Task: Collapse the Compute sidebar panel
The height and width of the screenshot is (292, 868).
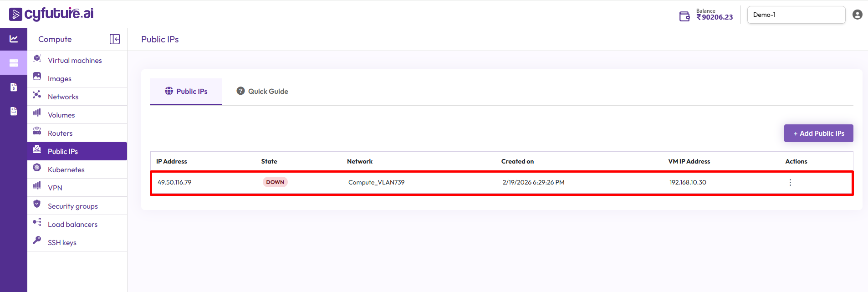Action: 115,39
